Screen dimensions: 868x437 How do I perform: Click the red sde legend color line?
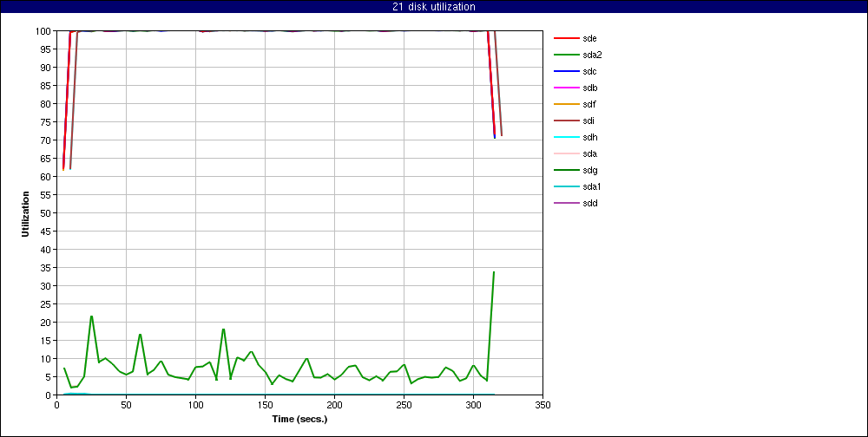click(x=566, y=39)
